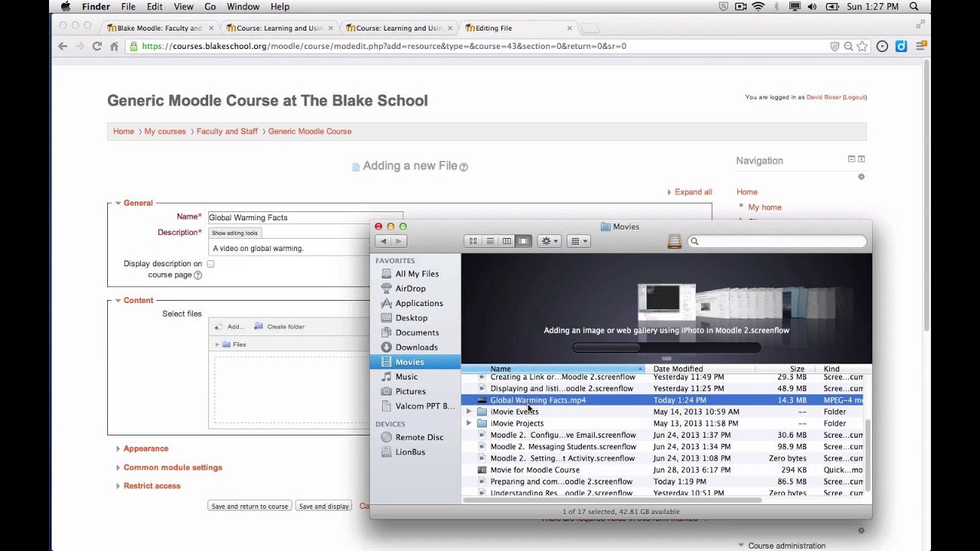Reload the browser page
Image resolution: width=980 pixels, height=551 pixels.
click(x=97, y=46)
